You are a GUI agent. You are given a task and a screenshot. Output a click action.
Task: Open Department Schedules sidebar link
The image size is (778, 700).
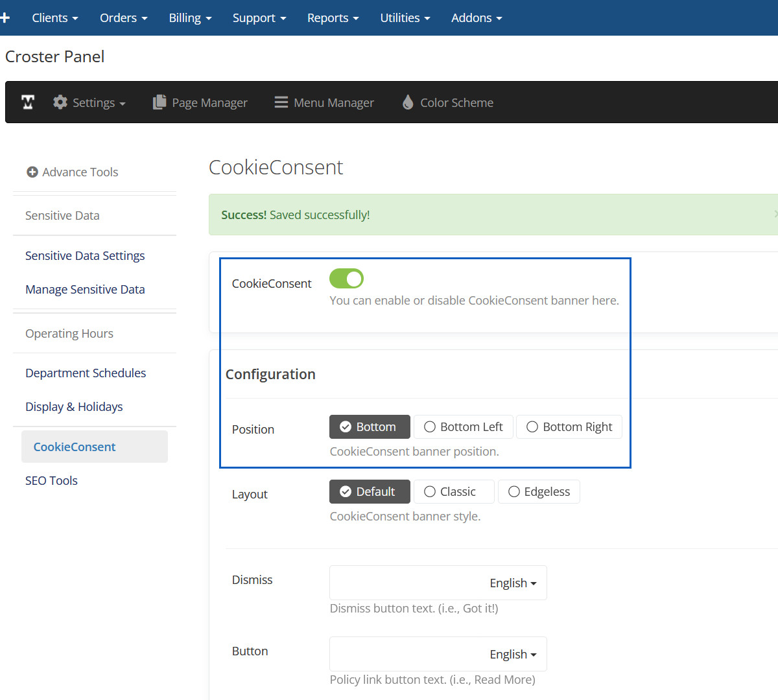(86, 373)
